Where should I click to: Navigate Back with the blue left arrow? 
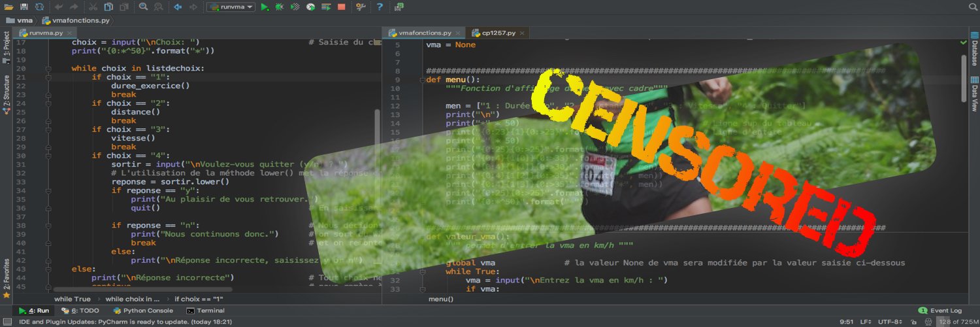178,7
